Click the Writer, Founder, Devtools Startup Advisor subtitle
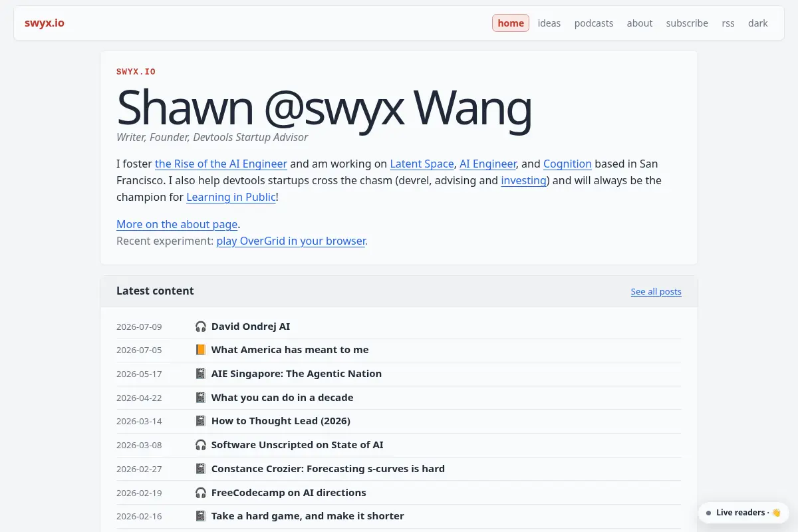The height and width of the screenshot is (532, 798). point(212,137)
